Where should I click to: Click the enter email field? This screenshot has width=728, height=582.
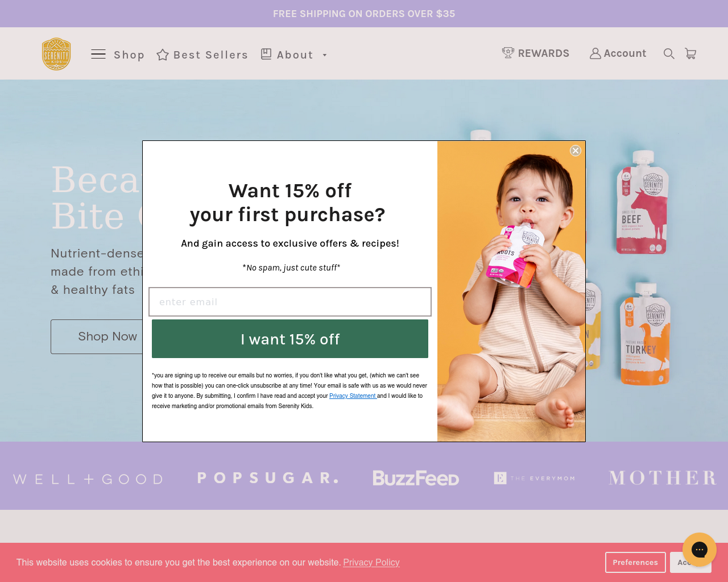[290, 302]
